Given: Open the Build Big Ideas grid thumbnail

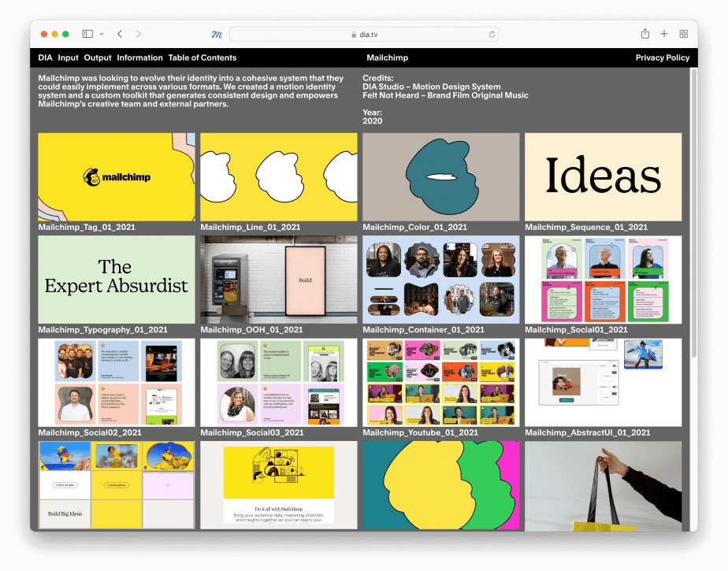Looking at the screenshot, I should [117, 485].
